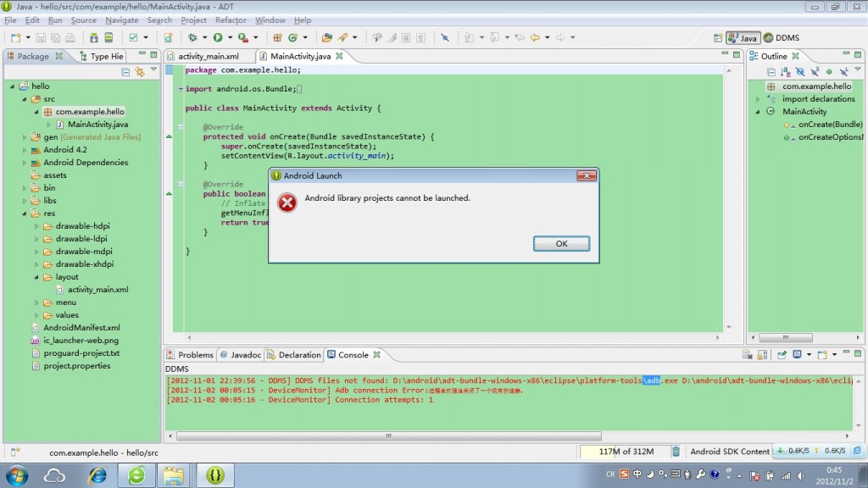Image resolution: width=868 pixels, height=488 pixels.
Task: Switch to the DDMS perspective
Action: [782, 37]
